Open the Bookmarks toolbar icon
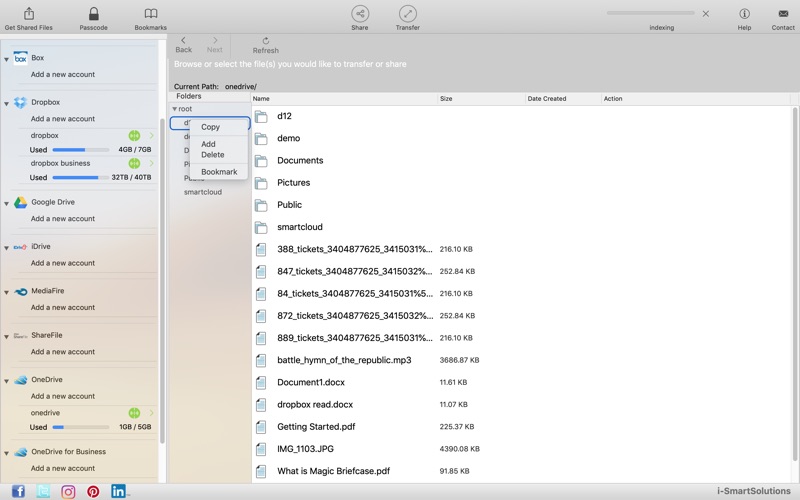This screenshot has height=500, width=800. (x=150, y=14)
